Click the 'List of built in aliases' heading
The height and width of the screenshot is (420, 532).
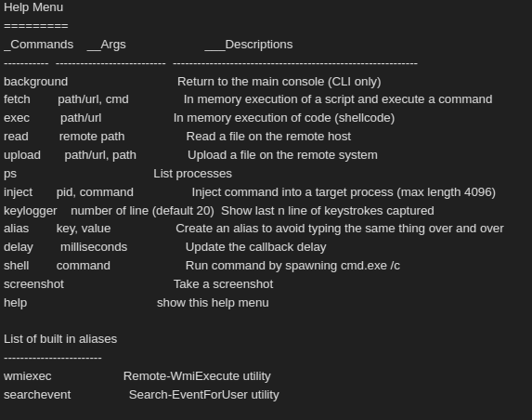(x=60, y=339)
